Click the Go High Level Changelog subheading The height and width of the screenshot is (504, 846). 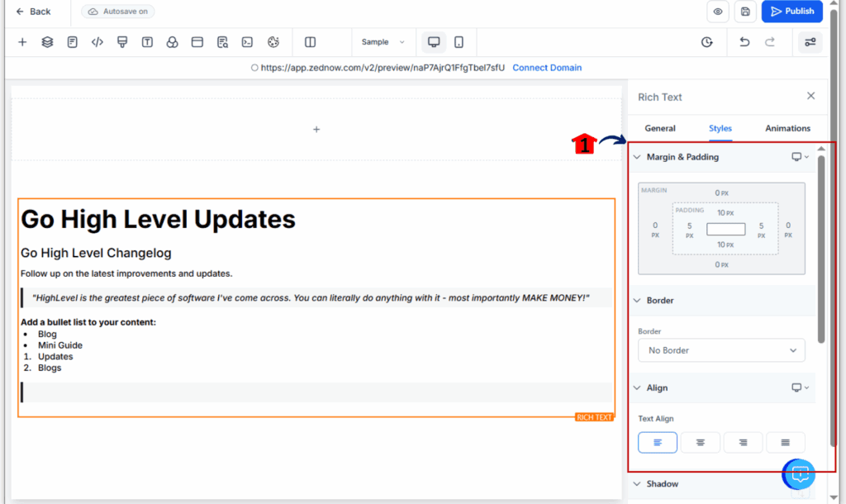pyautogui.click(x=96, y=253)
